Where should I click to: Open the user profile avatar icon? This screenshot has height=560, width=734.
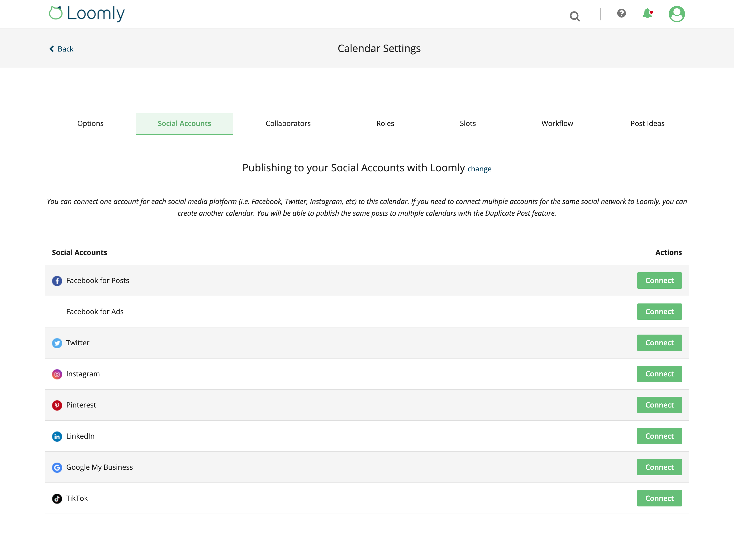click(x=676, y=14)
